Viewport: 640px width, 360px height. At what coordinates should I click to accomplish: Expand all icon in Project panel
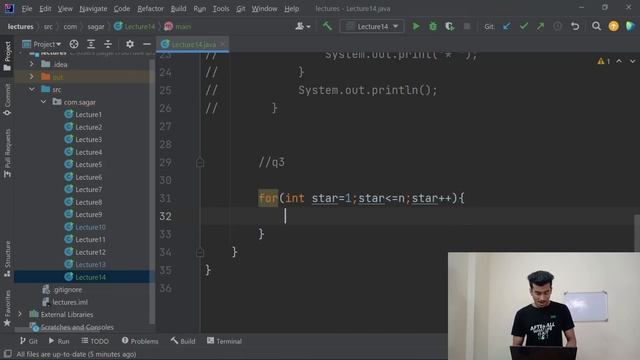click(91, 44)
